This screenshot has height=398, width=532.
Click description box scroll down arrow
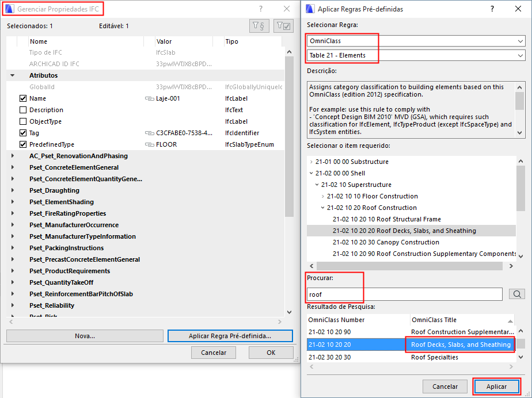coord(519,133)
